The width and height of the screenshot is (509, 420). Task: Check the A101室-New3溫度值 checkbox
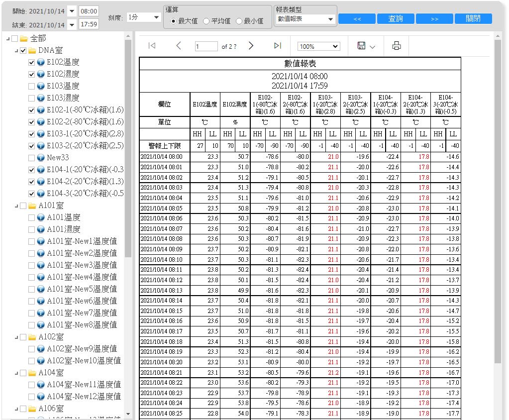(31, 265)
